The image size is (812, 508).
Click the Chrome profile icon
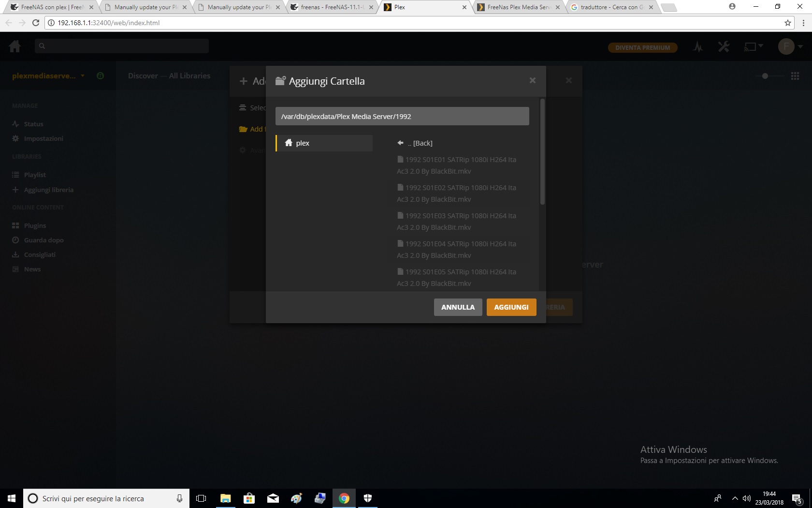coord(732,7)
